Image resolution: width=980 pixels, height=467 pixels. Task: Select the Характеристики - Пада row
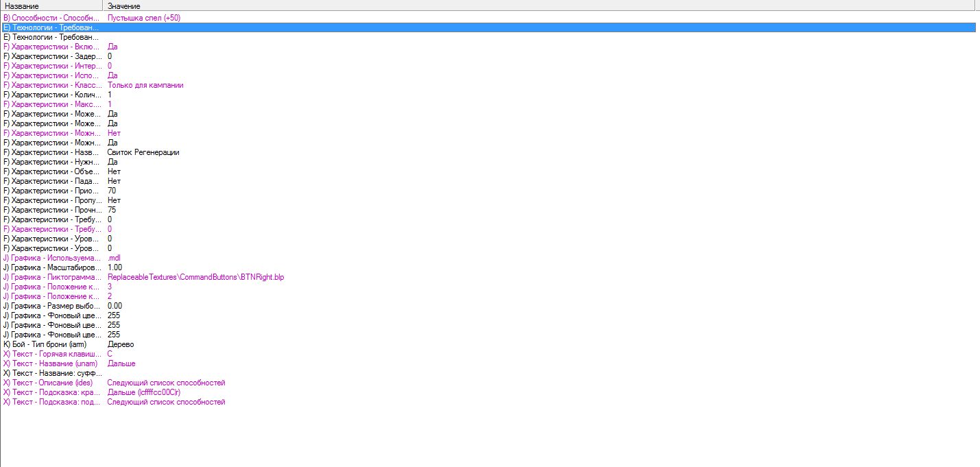[x=488, y=181]
